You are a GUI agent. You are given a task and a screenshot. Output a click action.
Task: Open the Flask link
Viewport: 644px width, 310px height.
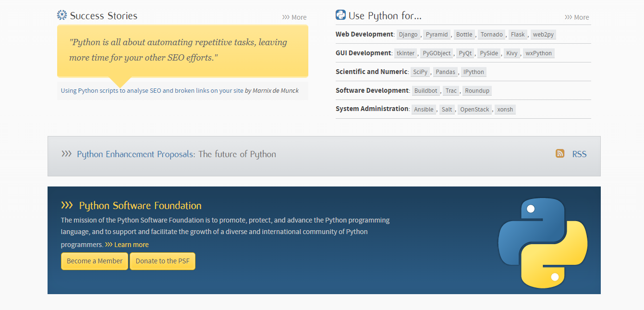tap(518, 35)
